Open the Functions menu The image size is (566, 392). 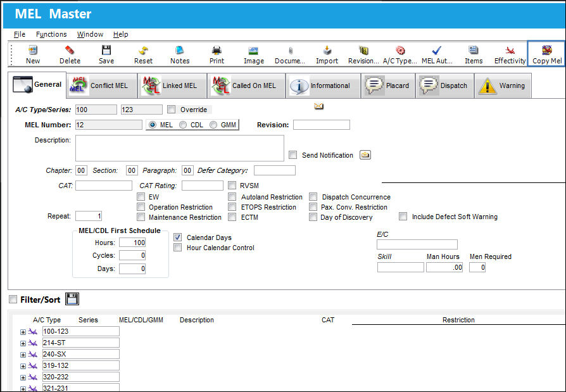51,34
